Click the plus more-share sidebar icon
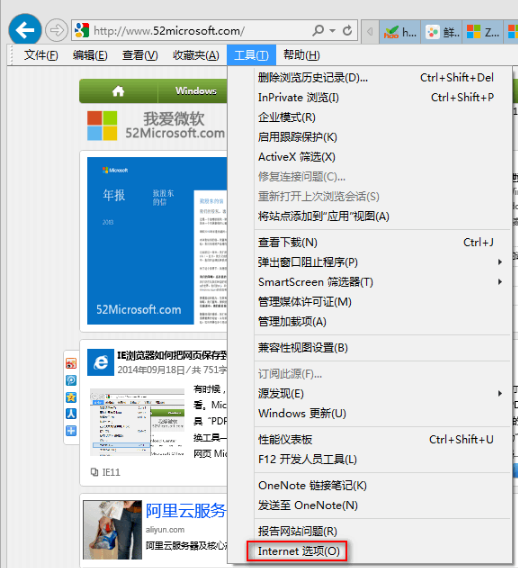518x568 pixels. coord(71,431)
